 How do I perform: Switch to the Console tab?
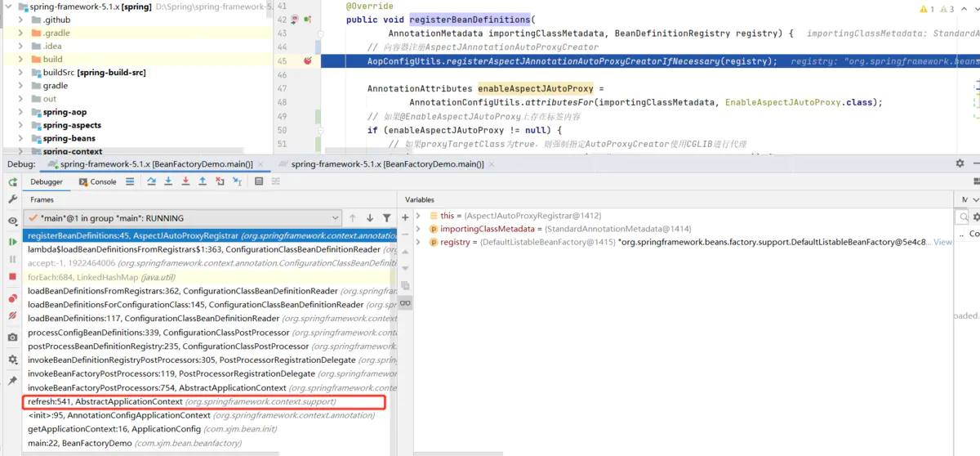(x=98, y=181)
